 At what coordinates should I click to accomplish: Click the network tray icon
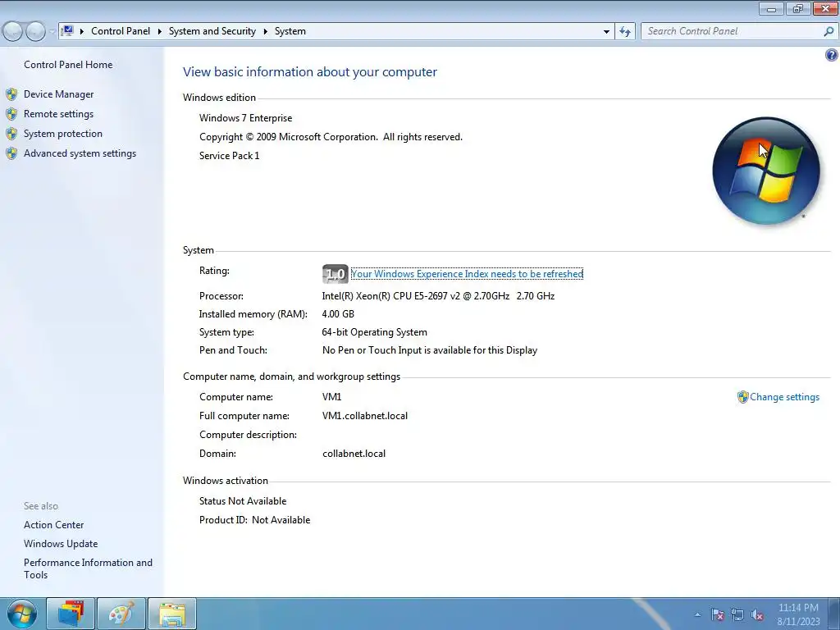737,614
